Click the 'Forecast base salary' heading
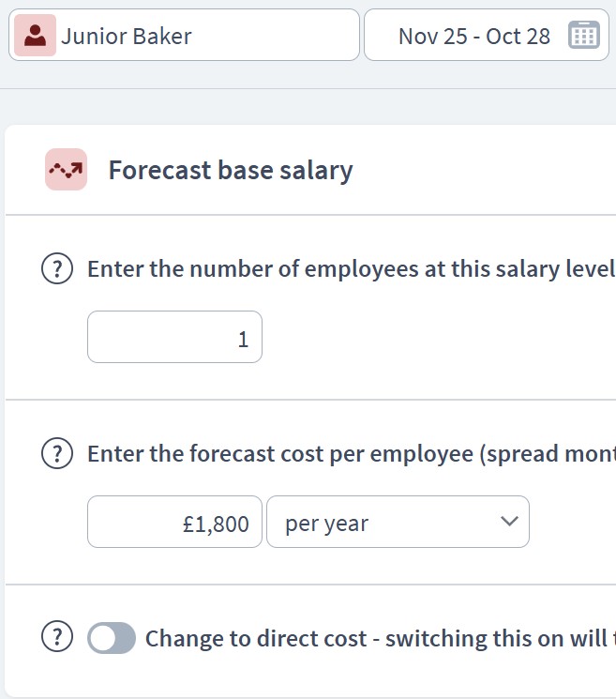This screenshot has height=699, width=616. click(x=231, y=170)
